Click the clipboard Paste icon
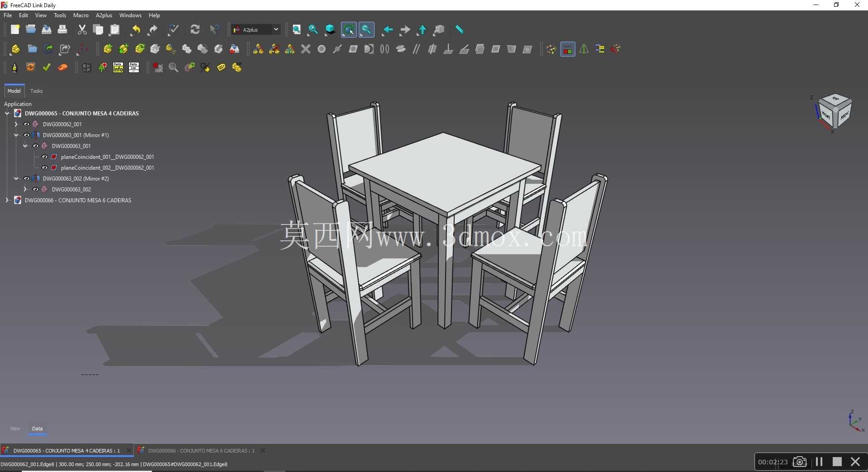Screen dimensions: 868x472 click(115, 30)
